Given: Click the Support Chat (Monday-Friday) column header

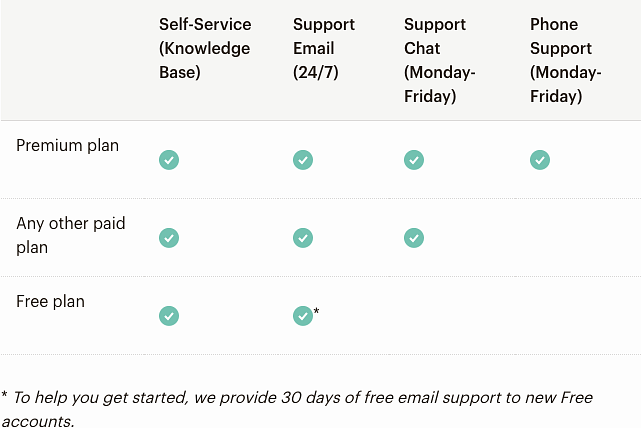Looking at the screenshot, I should click(x=440, y=60).
